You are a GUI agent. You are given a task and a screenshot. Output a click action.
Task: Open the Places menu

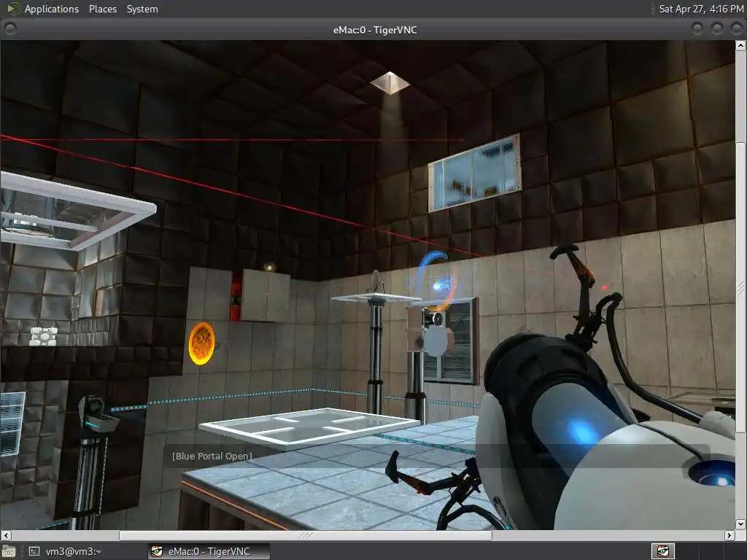(x=102, y=9)
